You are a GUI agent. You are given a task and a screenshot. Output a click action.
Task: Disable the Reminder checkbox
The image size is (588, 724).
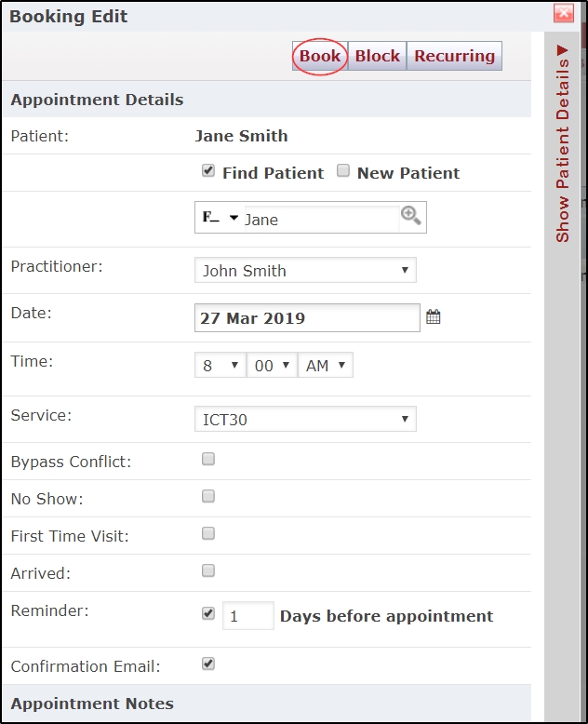208,613
